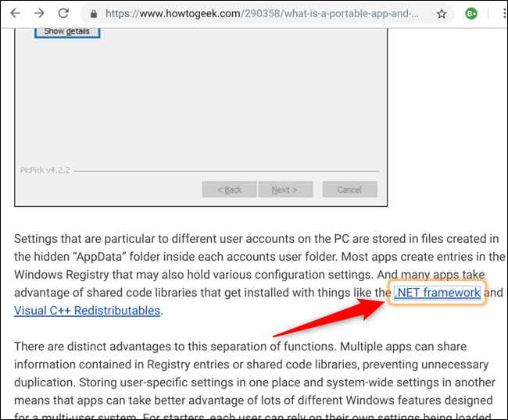Click the Back button in installer
This screenshot has width=508, height=420.
(229, 189)
